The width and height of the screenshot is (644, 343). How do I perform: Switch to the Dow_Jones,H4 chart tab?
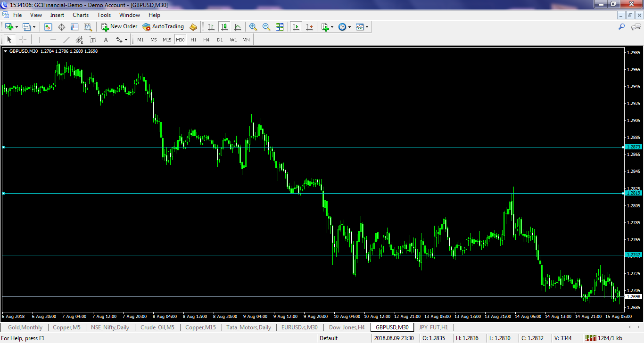[347, 327]
